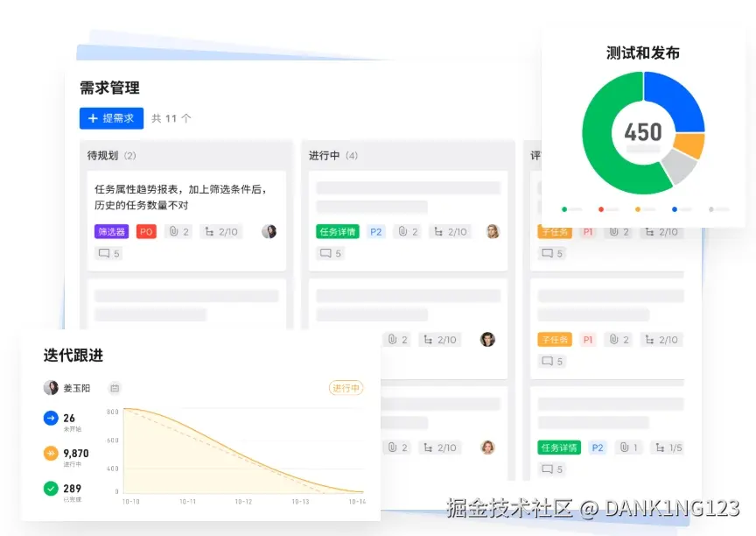Click the 450 donut chart center
This screenshot has width=756, height=536.
point(643,132)
